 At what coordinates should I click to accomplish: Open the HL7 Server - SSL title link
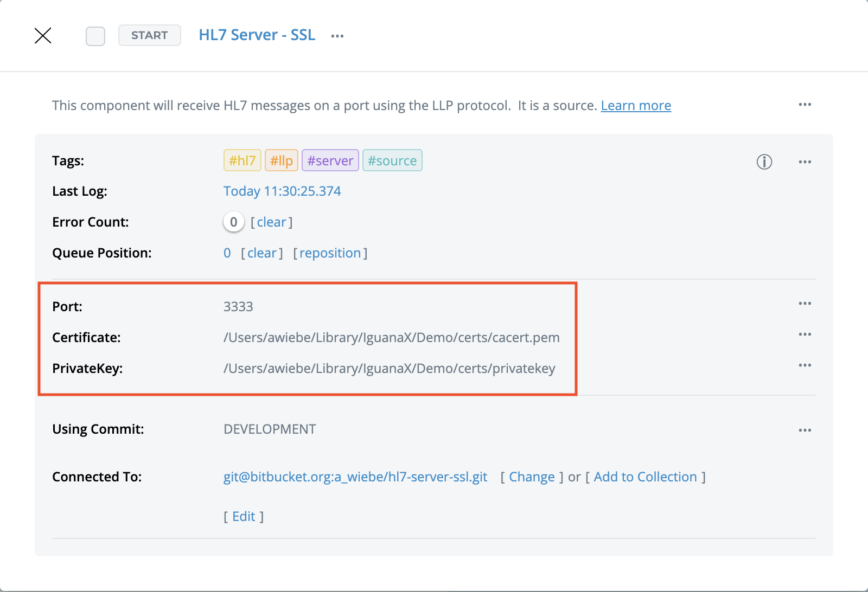(257, 35)
